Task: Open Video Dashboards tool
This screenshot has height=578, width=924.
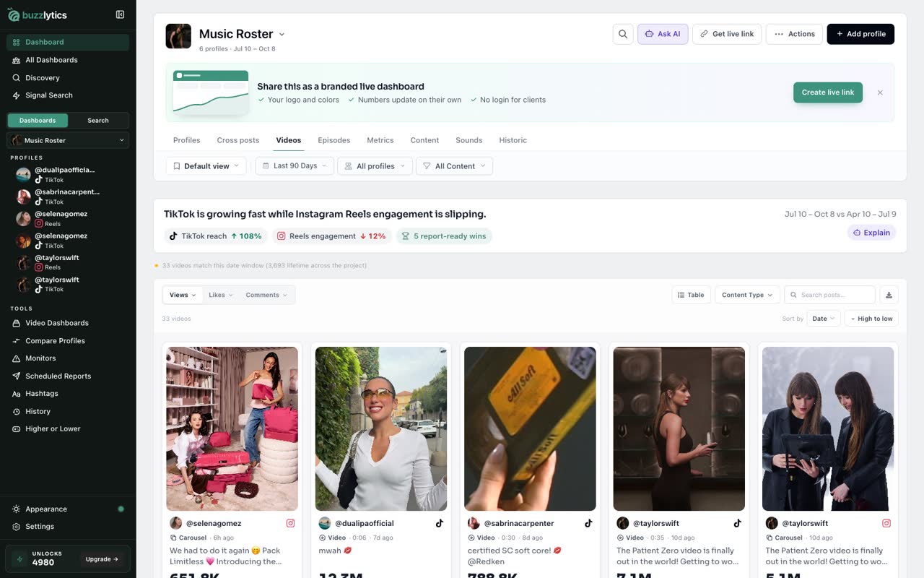Action: pos(68,323)
